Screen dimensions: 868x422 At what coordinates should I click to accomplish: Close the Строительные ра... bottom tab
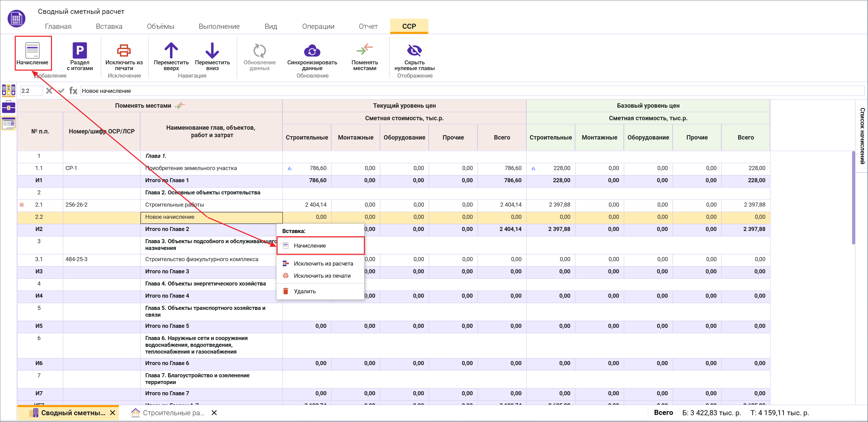[214, 413]
